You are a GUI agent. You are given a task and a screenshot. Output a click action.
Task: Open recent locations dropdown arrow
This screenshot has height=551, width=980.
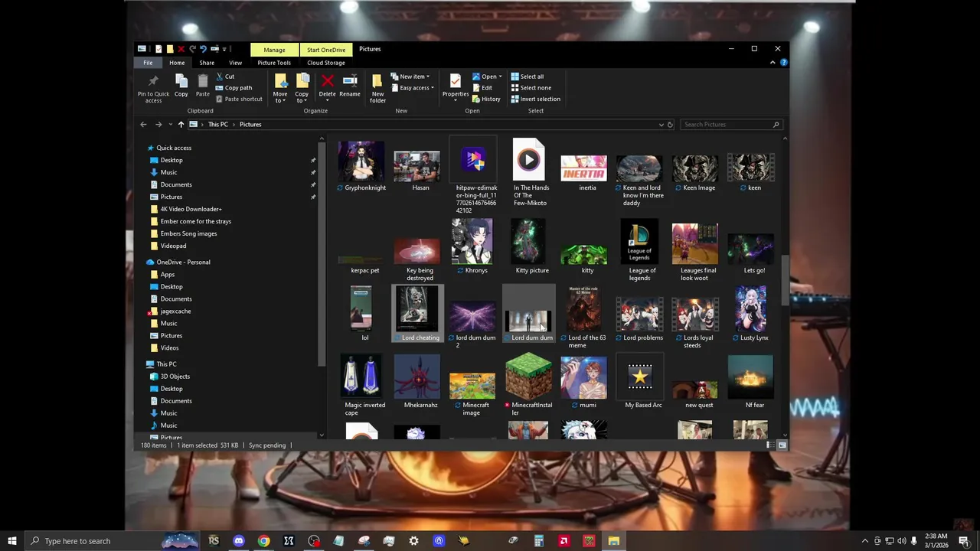[169, 124]
